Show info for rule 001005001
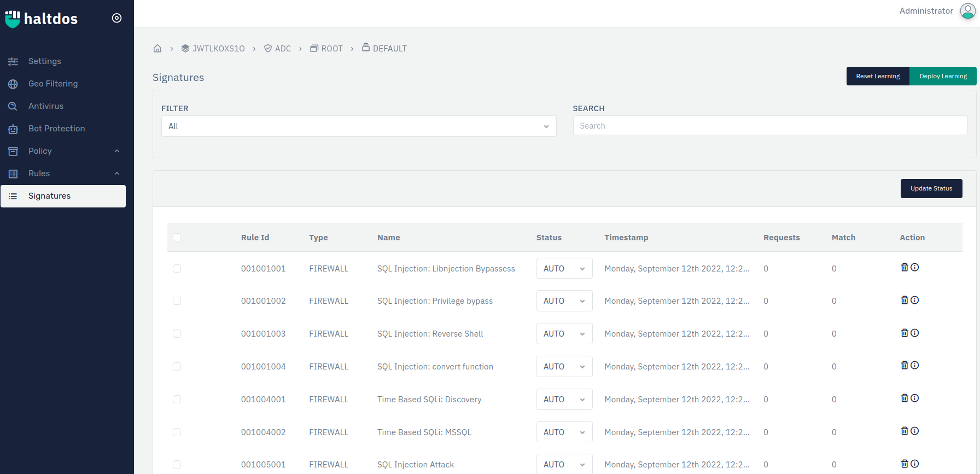The width and height of the screenshot is (980, 474). (915, 464)
